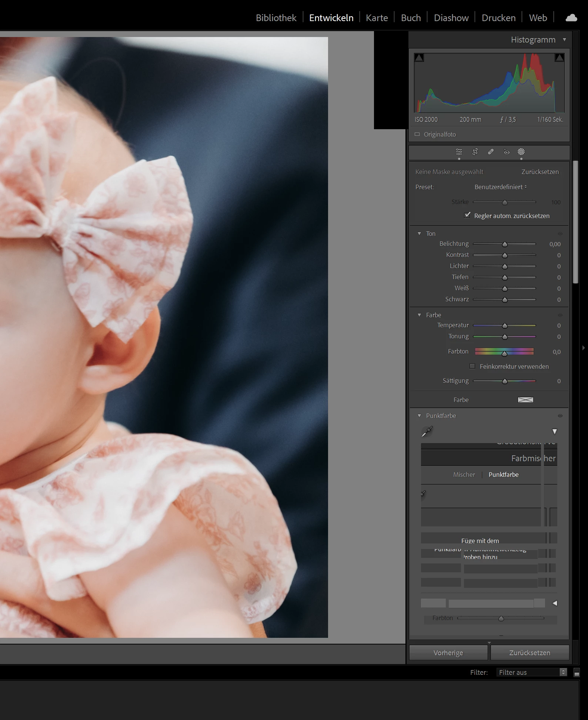Pick the Punktfarbe eyedropper tool
The height and width of the screenshot is (720, 588).
(427, 432)
